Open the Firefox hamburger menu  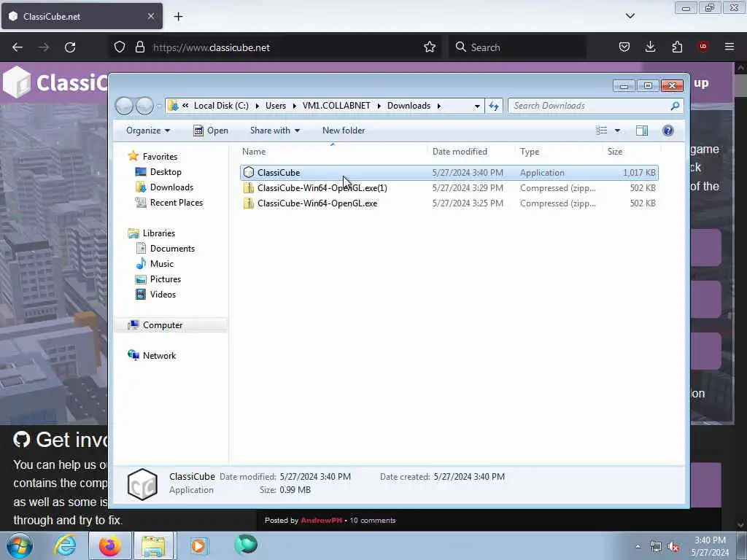[x=729, y=47]
